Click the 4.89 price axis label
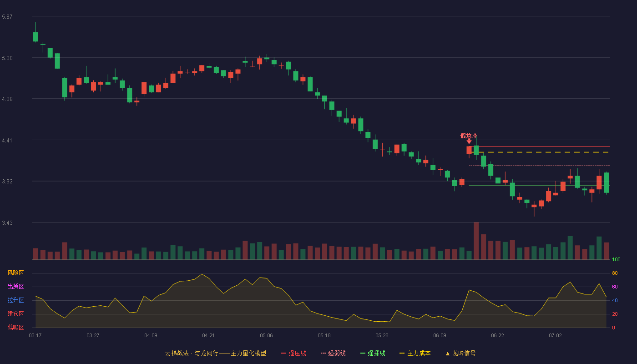This screenshot has height=364, width=637. click(x=7, y=99)
